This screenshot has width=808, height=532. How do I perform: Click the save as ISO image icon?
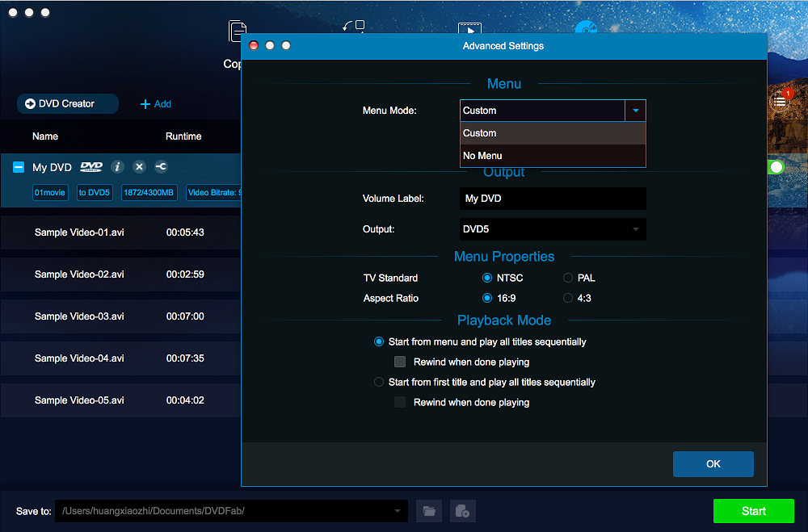(463, 511)
